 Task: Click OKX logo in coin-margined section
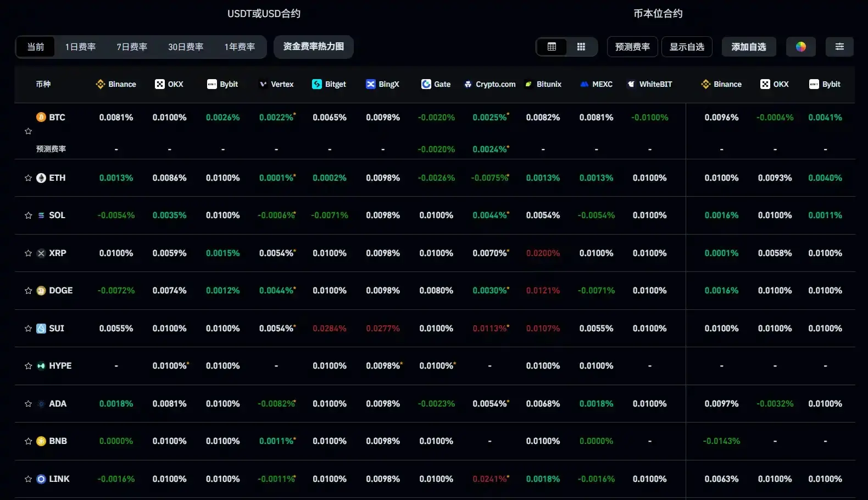point(765,84)
